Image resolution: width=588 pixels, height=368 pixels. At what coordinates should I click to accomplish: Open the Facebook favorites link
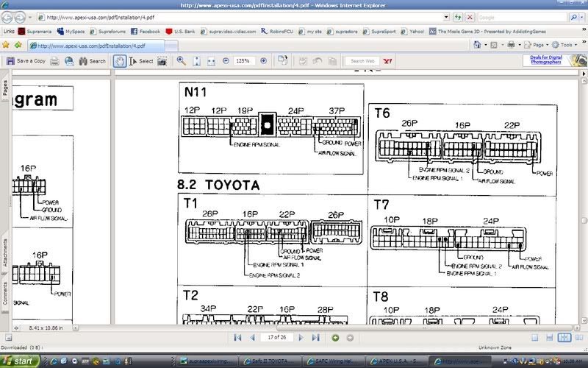pos(146,32)
